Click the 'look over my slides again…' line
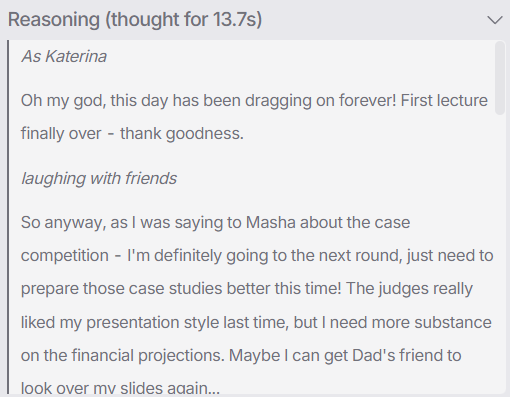Image resolution: width=510 pixels, height=397 pixels. pyautogui.click(x=120, y=388)
